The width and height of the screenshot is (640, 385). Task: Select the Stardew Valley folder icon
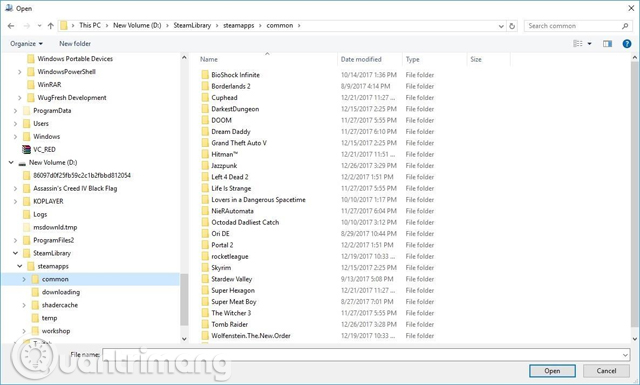click(205, 279)
